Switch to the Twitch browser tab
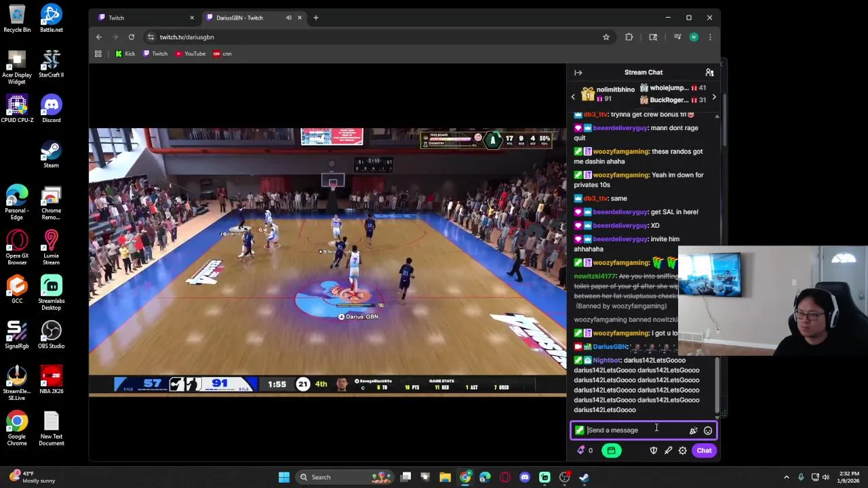 coord(144,18)
